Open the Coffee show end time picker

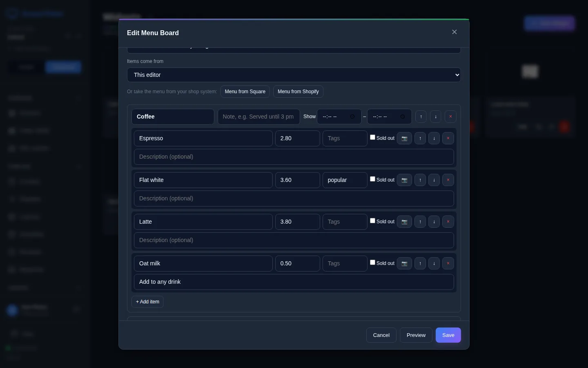pos(390,117)
